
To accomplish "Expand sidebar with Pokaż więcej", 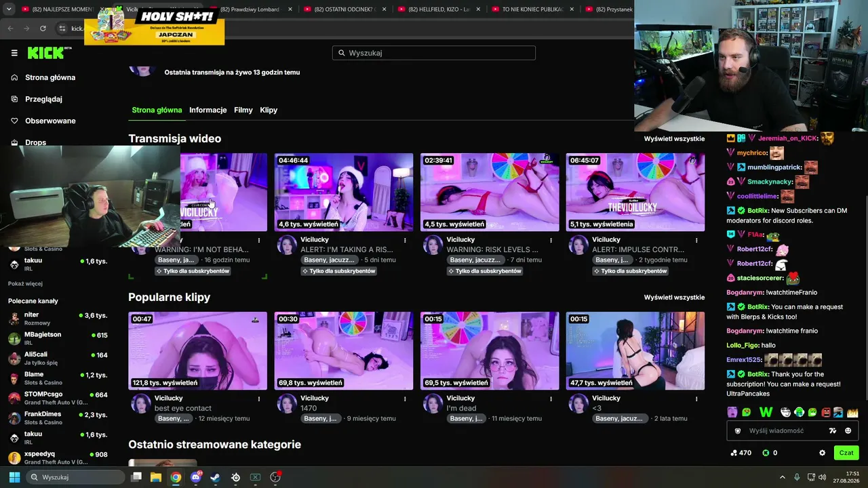I will [25, 283].
